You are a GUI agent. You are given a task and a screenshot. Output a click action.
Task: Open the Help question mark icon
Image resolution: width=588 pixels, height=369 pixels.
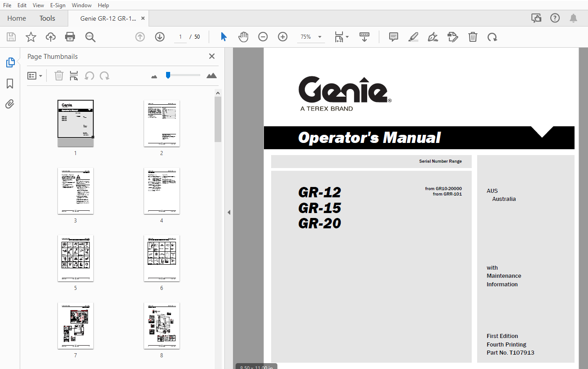pyautogui.click(x=555, y=18)
